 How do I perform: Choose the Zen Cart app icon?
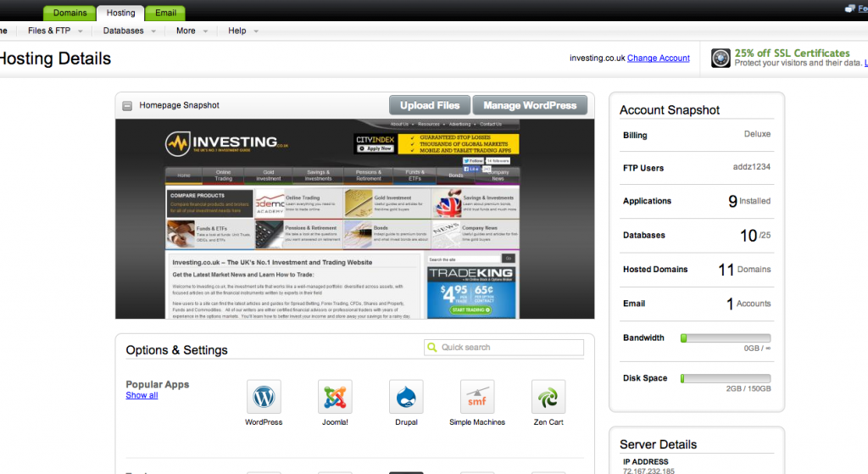[x=548, y=397]
